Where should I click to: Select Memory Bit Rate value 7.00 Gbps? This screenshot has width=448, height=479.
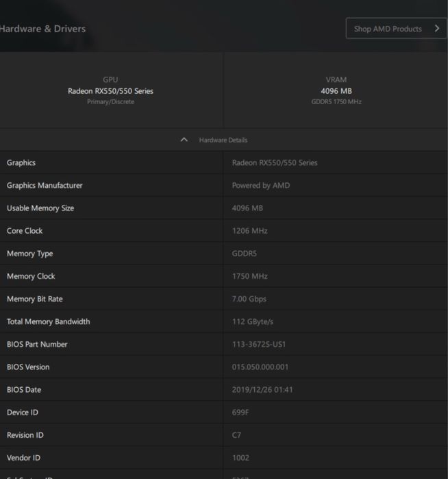pyautogui.click(x=249, y=299)
